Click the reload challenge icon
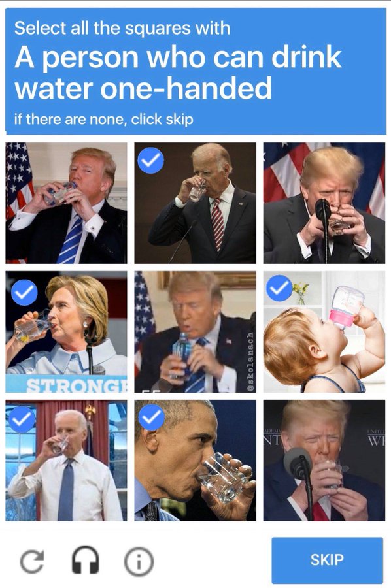Screen dimensions: 391x588 32,561
